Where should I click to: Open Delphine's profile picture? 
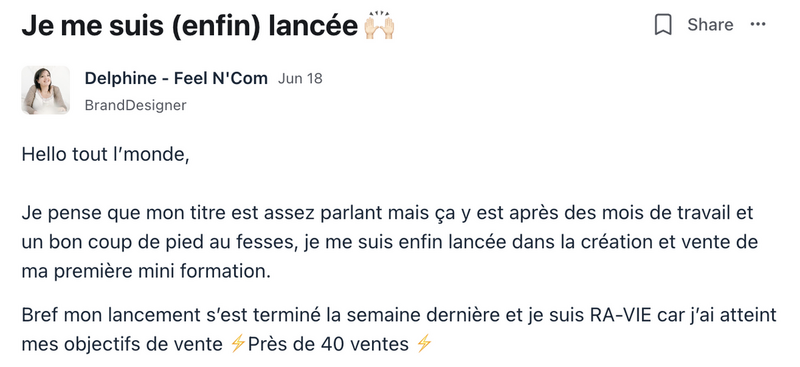click(x=45, y=90)
